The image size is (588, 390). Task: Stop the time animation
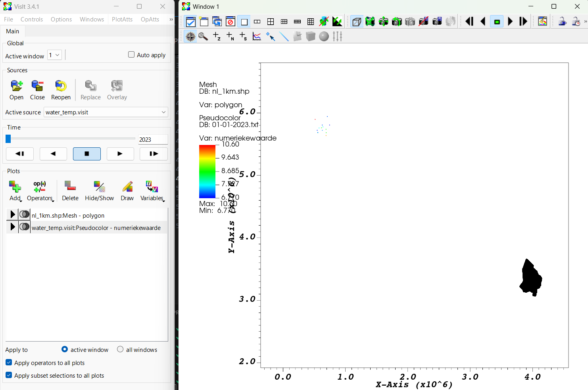(x=87, y=154)
